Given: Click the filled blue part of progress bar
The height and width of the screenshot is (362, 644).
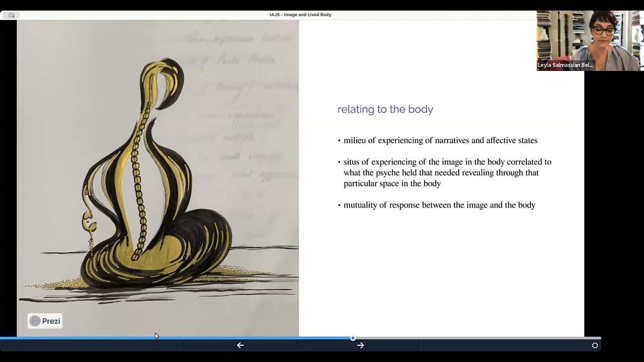Looking at the screenshot, I should tap(176, 338).
